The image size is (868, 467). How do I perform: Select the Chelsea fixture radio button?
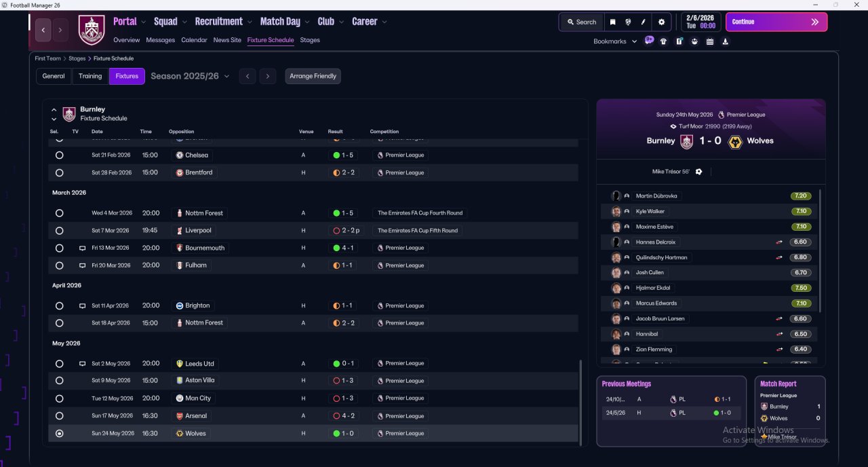click(60, 155)
